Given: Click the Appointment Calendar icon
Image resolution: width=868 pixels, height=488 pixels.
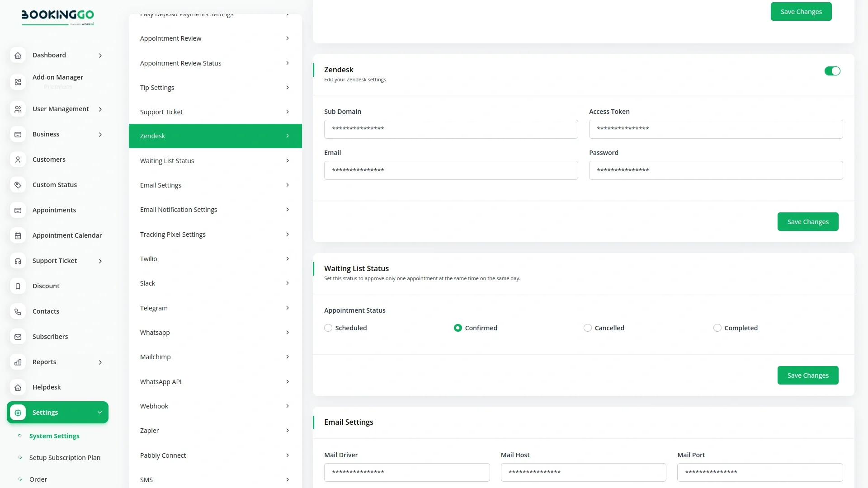Looking at the screenshot, I should tap(18, 235).
